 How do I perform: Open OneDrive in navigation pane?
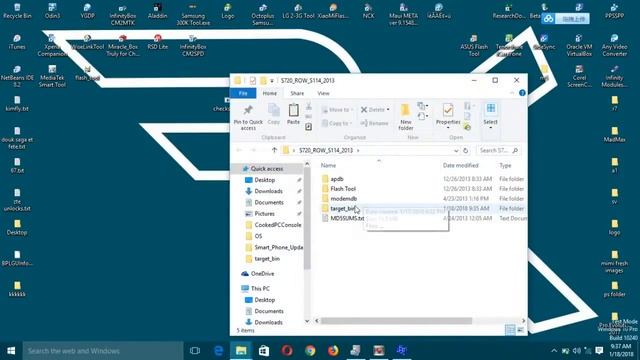[262, 273]
